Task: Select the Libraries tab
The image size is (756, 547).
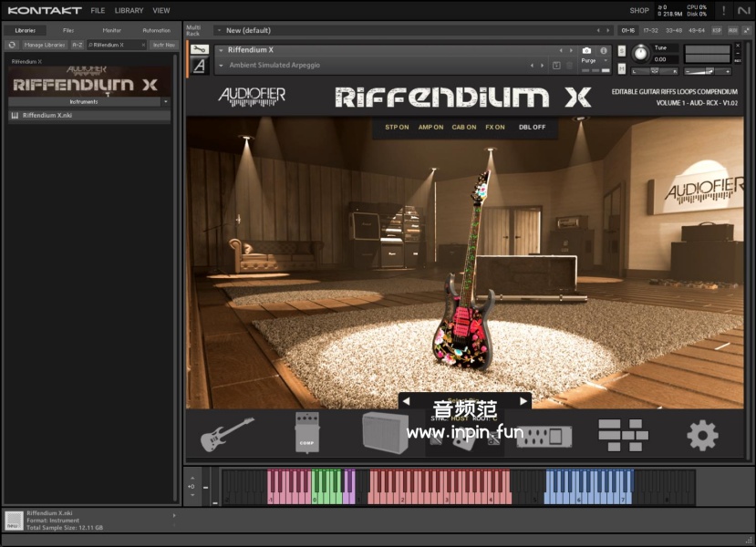Action: pyautogui.click(x=25, y=30)
